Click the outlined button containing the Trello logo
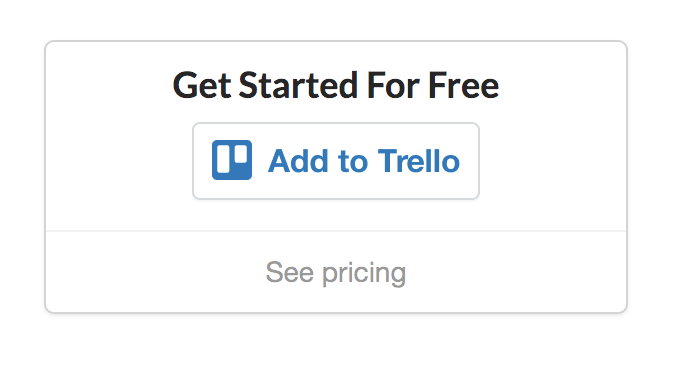688x370 pixels. click(x=336, y=161)
